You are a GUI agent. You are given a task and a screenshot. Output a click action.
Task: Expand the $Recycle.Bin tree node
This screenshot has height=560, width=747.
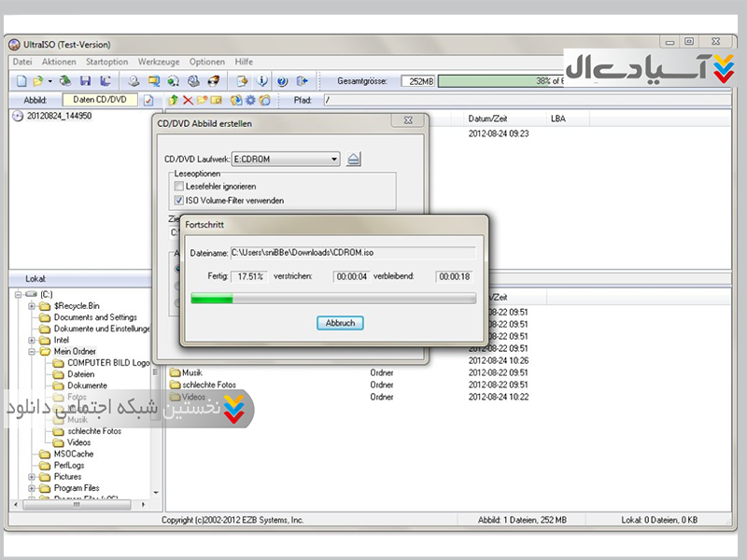click(x=32, y=306)
